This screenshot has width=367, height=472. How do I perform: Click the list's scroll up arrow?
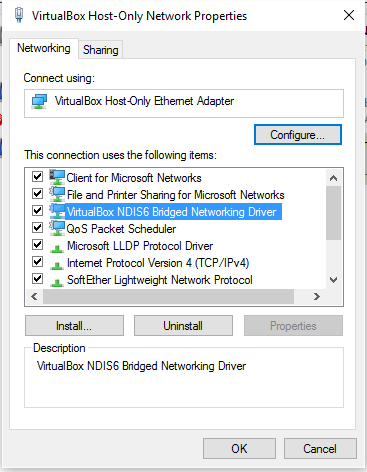click(333, 178)
